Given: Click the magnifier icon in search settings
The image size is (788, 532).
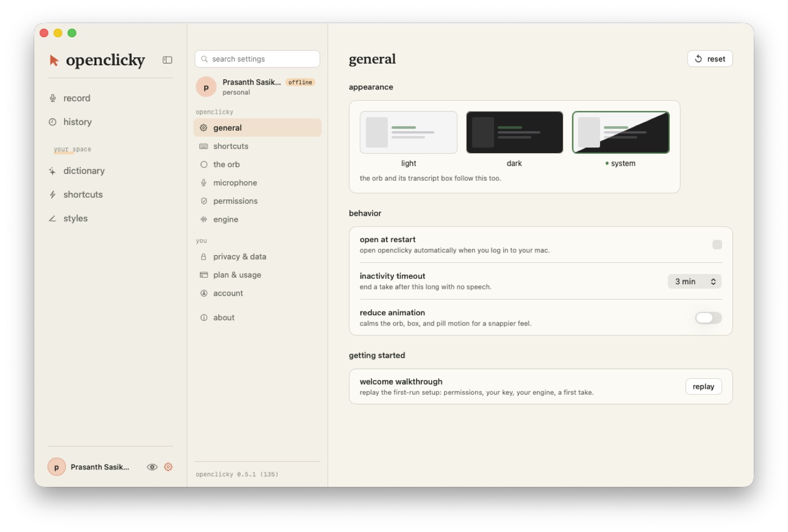Looking at the screenshot, I should (204, 59).
